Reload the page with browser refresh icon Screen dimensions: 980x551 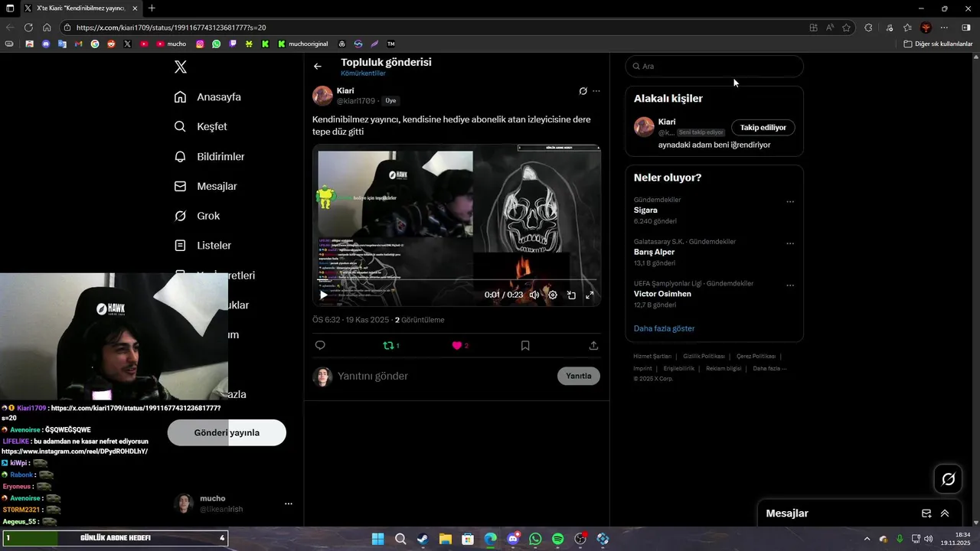pyautogui.click(x=28, y=28)
